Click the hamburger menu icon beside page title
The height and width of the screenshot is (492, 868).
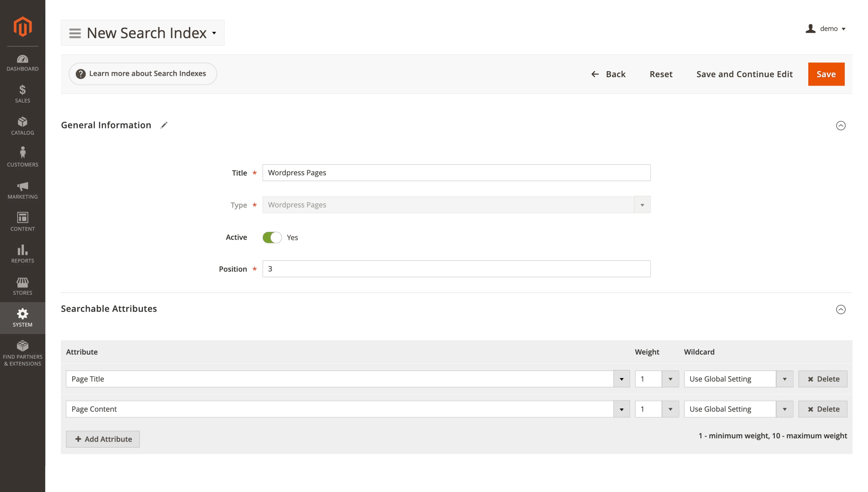click(x=75, y=33)
